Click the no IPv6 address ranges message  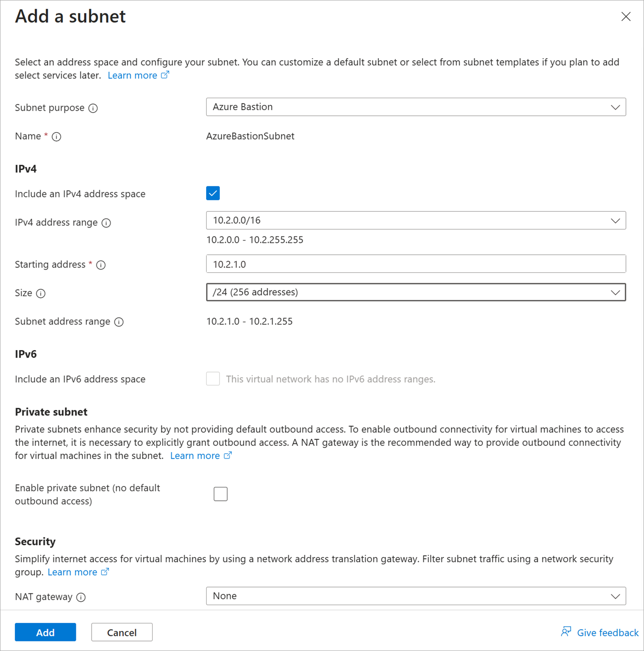(x=331, y=379)
